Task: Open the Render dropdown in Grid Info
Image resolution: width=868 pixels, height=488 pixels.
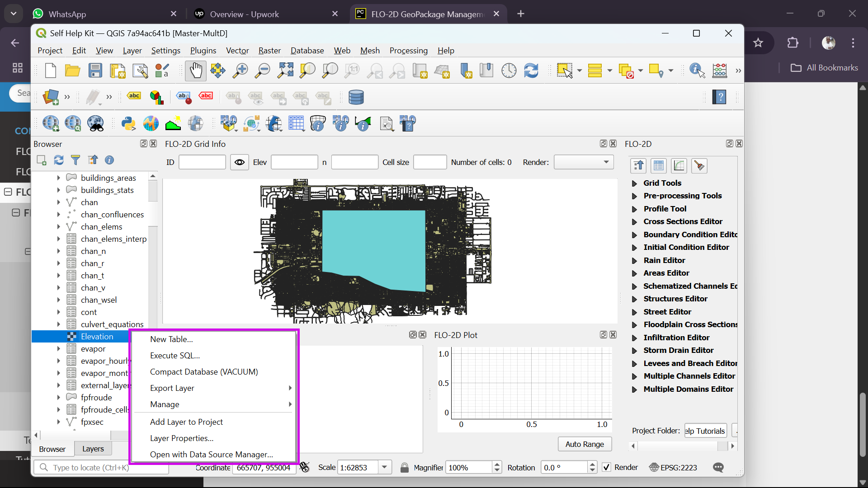Action: (x=583, y=162)
